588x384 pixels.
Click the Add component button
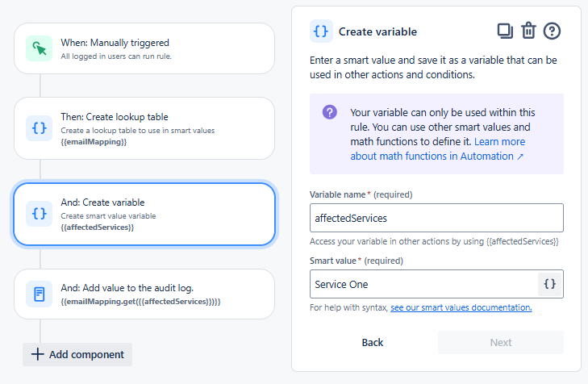77,354
